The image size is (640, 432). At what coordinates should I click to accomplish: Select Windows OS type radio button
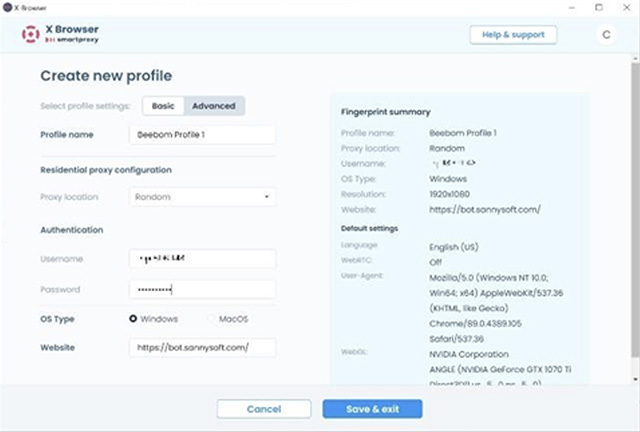pyautogui.click(x=133, y=318)
